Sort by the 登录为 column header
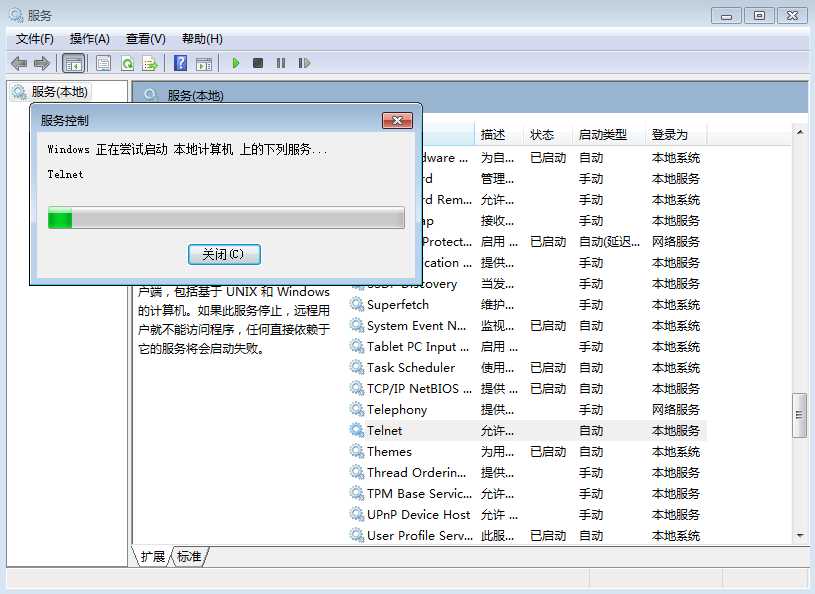The height and width of the screenshot is (594, 815). [676, 135]
